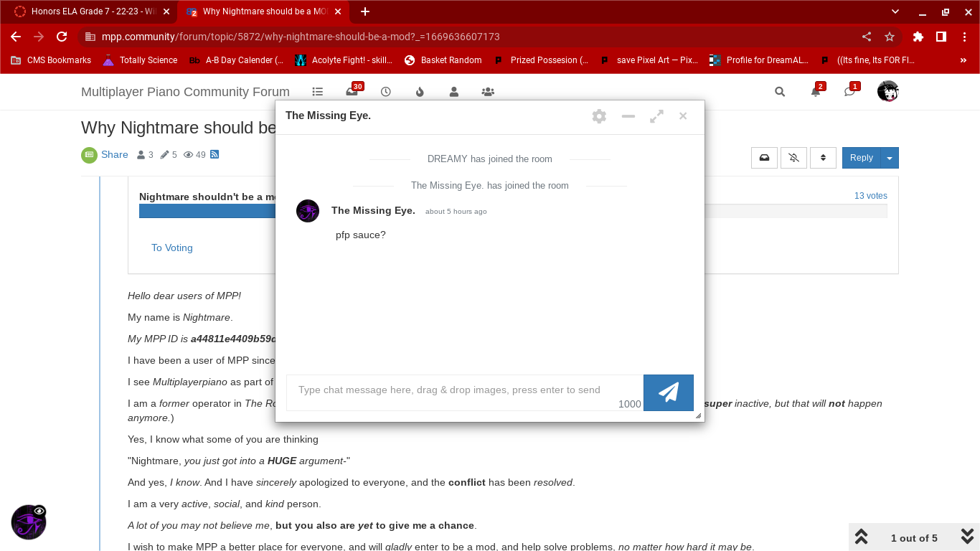This screenshot has width=980, height=551.
Task: Jump to bottom with double down chevron
Action: pyautogui.click(x=966, y=537)
